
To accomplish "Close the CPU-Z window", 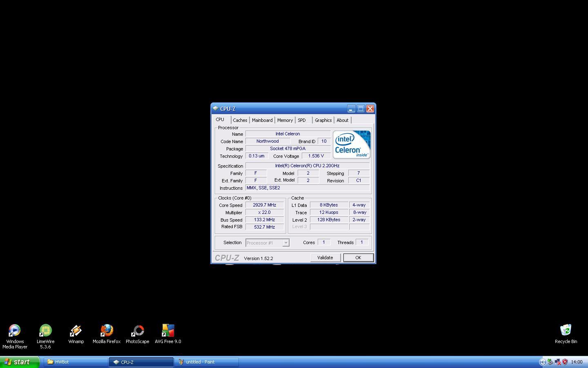I will [x=370, y=109].
